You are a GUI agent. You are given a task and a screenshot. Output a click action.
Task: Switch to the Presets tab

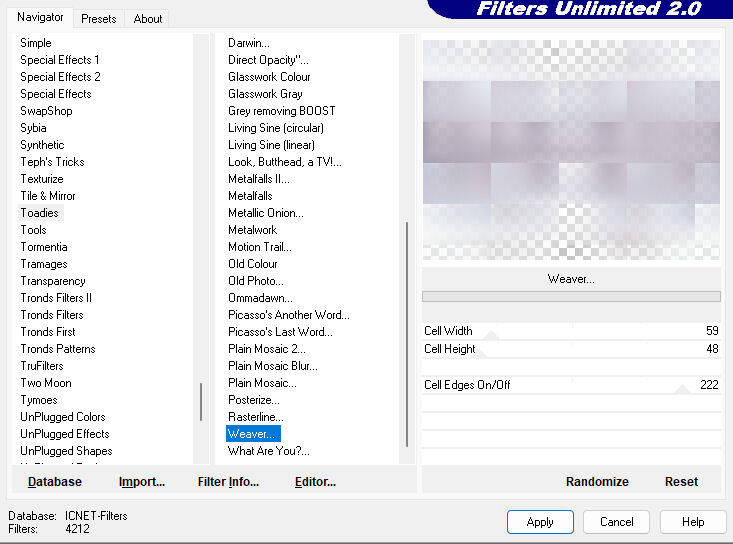pyautogui.click(x=99, y=19)
